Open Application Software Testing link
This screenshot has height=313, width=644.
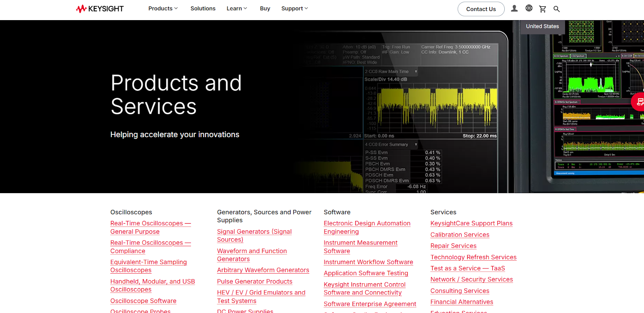point(366,273)
